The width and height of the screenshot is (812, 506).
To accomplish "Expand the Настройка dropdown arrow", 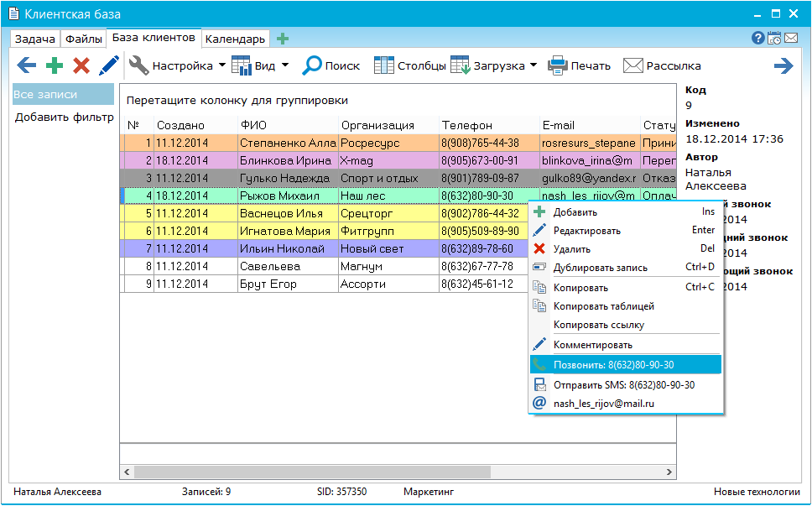I will (221, 65).
